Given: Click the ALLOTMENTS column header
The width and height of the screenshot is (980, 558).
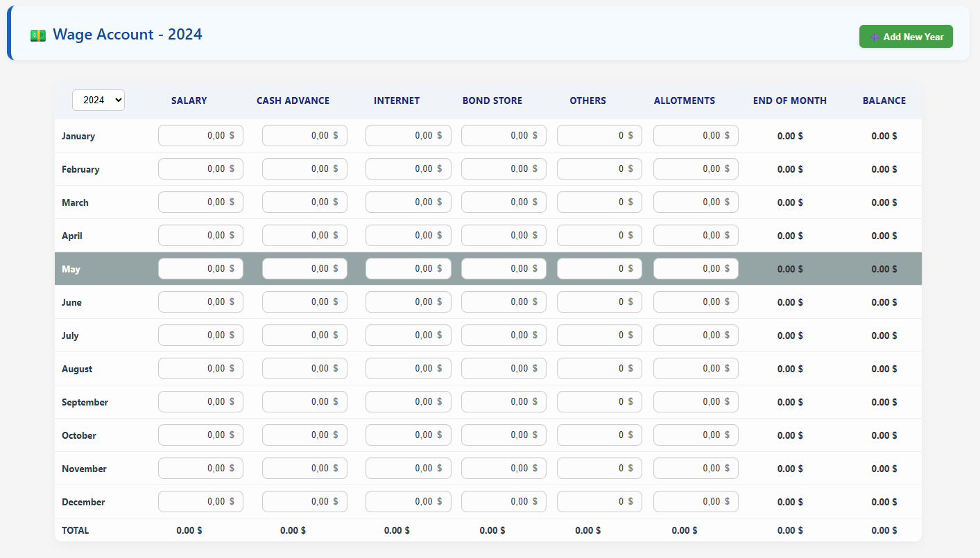Looking at the screenshot, I should [x=685, y=101].
